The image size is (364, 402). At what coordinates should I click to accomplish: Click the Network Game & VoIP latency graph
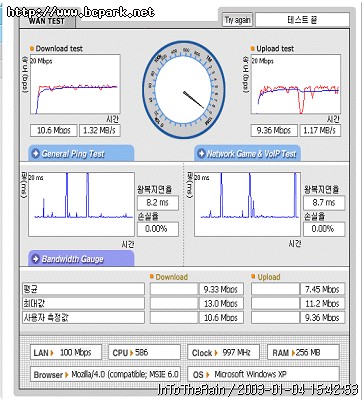pyautogui.click(x=247, y=204)
